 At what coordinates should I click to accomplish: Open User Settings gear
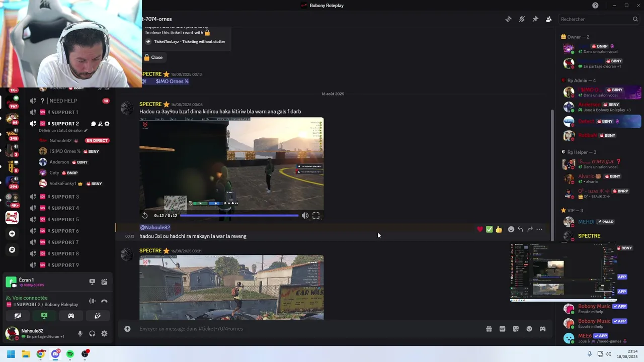pos(104,334)
